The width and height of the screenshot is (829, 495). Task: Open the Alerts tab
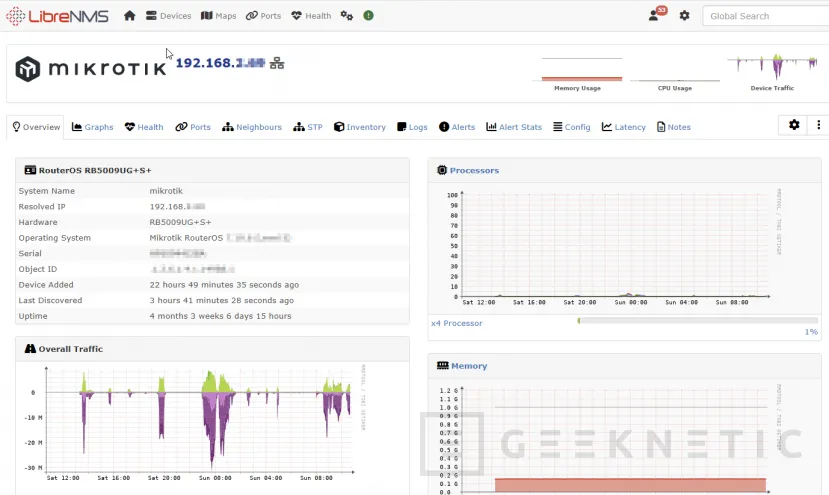click(x=457, y=127)
